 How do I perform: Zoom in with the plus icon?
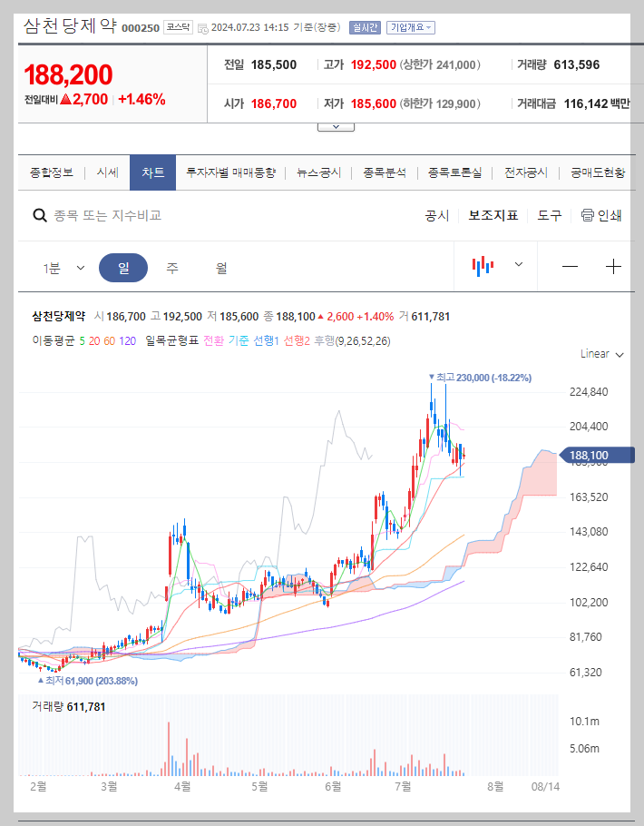pos(613,267)
